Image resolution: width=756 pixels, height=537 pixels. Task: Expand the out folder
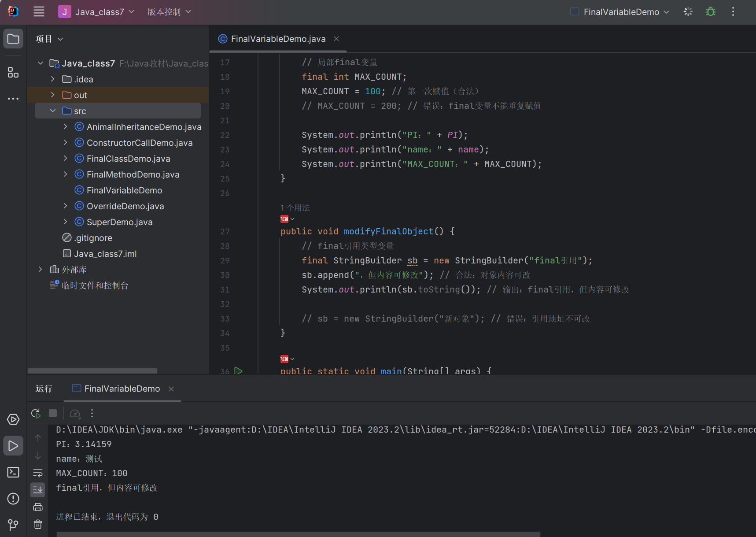(53, 95)
